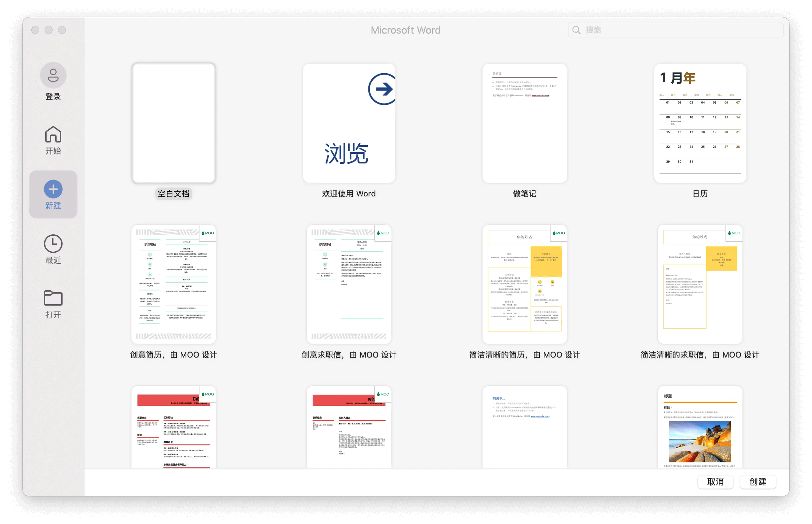Switch to the 新建 sidebar section
The image size is (812, 524).
[x=53, y=195]
